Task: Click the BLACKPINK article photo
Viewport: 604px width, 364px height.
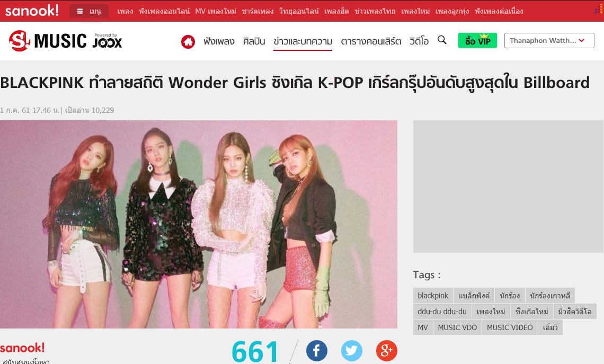Action: 198,224
